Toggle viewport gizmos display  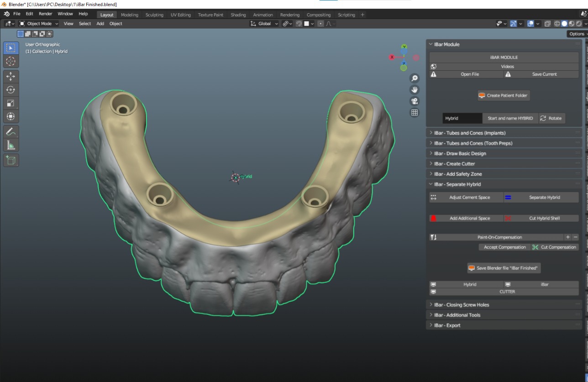514,24
